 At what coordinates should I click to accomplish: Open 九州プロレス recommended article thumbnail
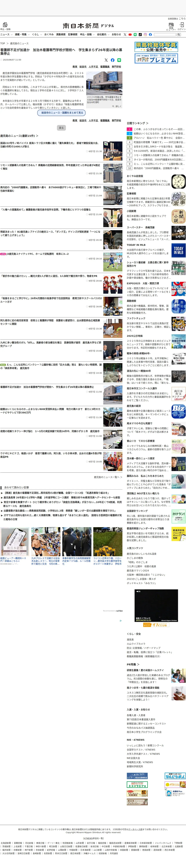tap(46, 541)
